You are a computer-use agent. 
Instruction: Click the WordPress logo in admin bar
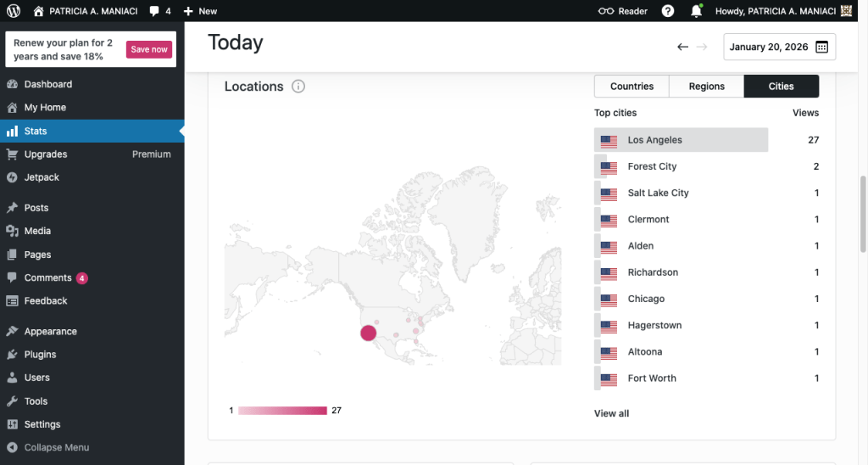tap(13, 11)
